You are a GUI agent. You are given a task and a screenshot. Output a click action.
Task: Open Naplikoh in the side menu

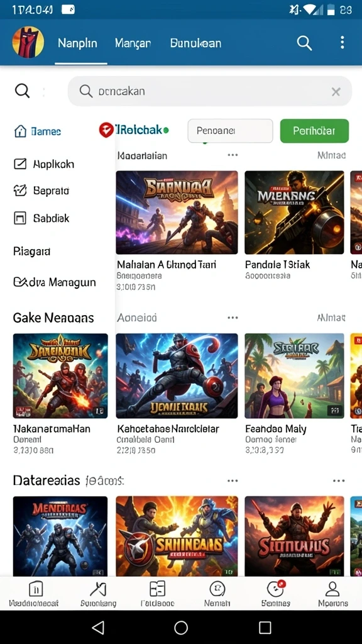pos(43,164)
